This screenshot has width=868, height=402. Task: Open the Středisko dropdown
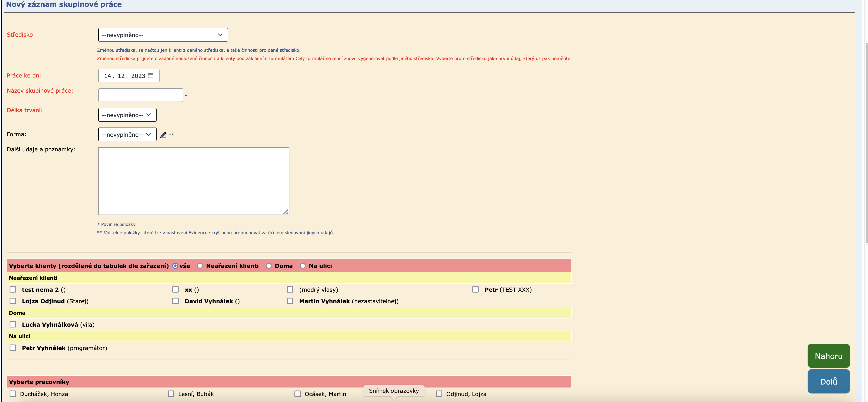coord(163,35)
